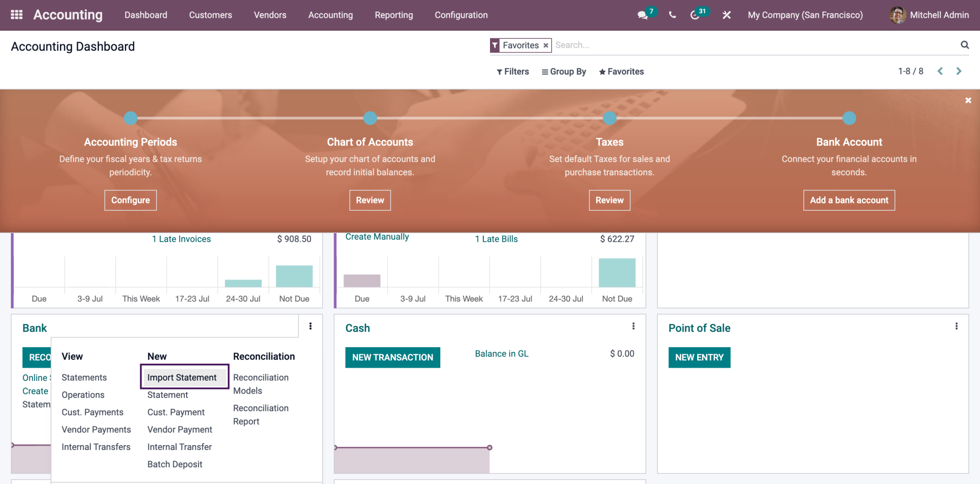Click the search magnifier icon
Screen dimensions: 980x484
click(x=965, y=45)
